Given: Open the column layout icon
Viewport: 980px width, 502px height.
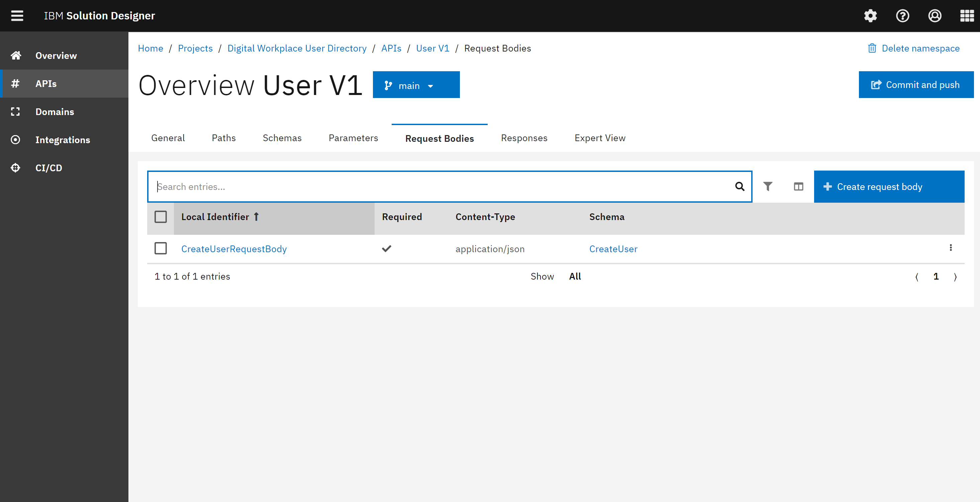Looking at the screenshot, I should (798, 186).
